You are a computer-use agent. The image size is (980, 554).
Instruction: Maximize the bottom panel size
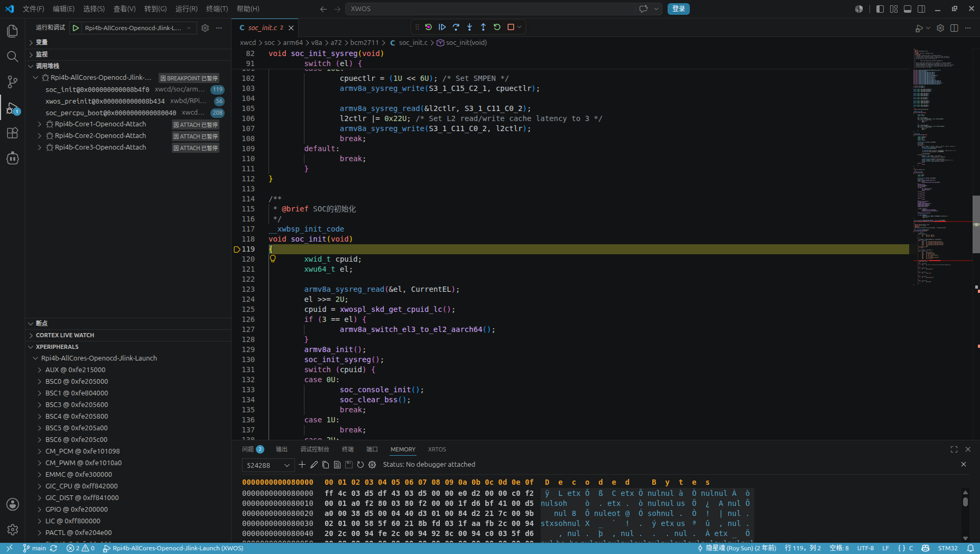(954, 449)
